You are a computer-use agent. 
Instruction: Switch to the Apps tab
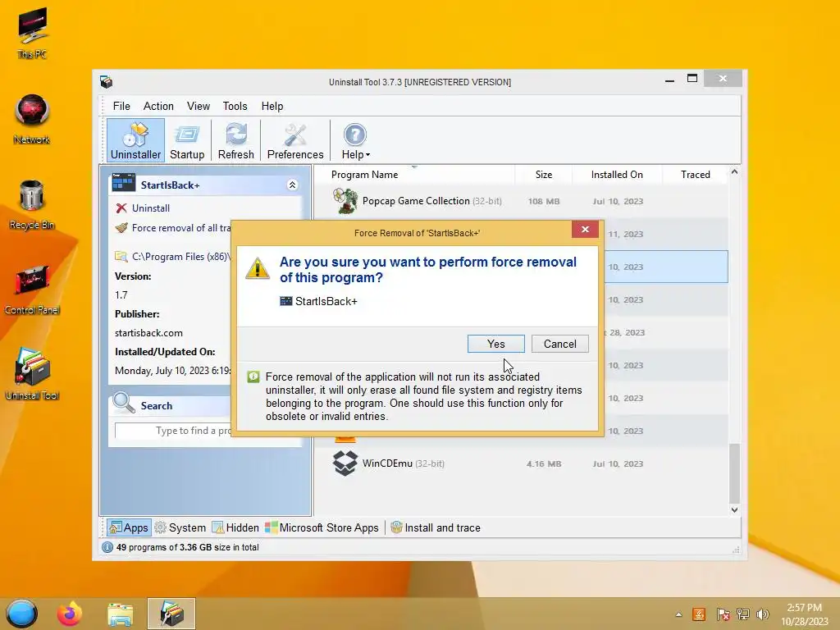[129, 527]
